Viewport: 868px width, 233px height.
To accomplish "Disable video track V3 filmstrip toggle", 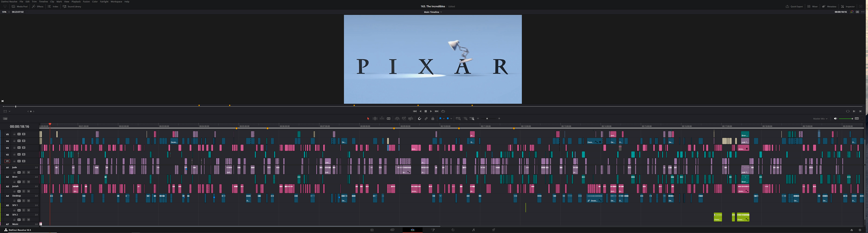I will click(x=24, y=147).
